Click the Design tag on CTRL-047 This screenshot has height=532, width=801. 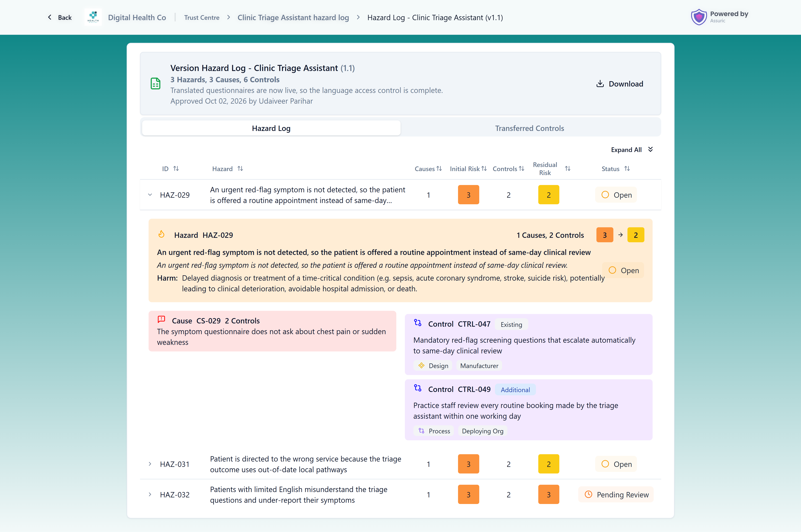click(x=433, y=365)
